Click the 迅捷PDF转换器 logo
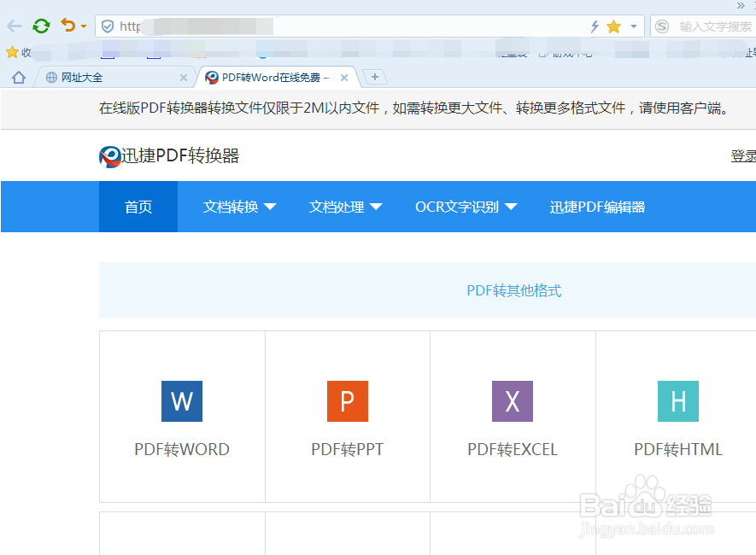756x555 pixels. pos(167,156)
